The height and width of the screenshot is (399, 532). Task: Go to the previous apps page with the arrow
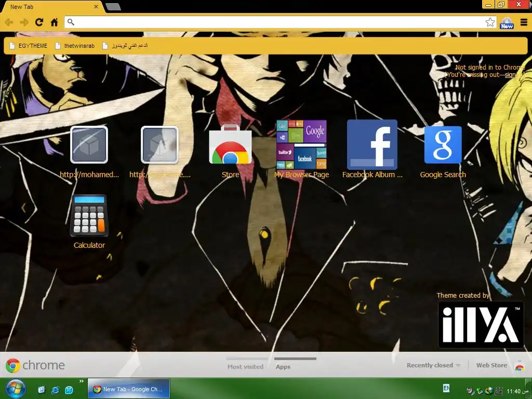pyautogui.click(x=23, y=207)
